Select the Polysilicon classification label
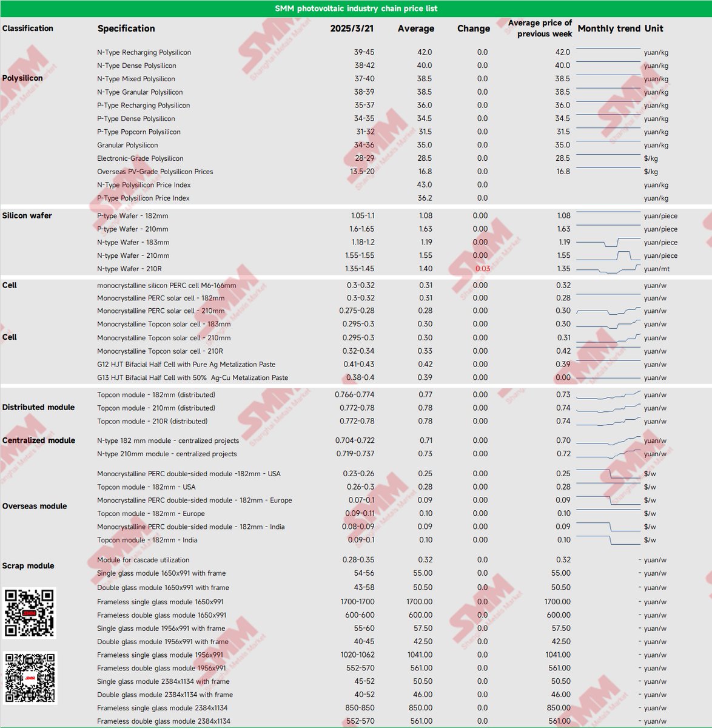Screen dimensions: 712x728 (x=24, y=78)
